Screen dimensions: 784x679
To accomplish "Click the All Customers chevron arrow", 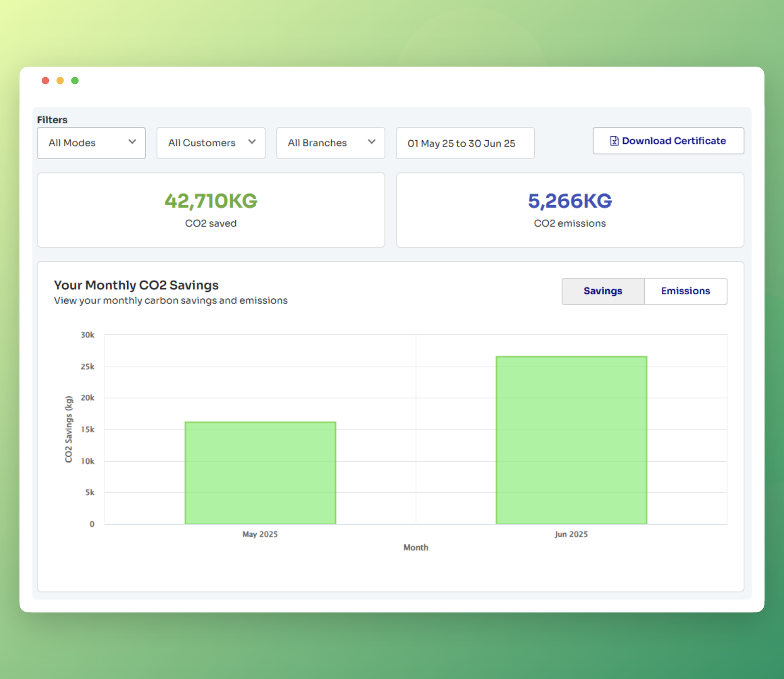I will (x=252, y=142).
